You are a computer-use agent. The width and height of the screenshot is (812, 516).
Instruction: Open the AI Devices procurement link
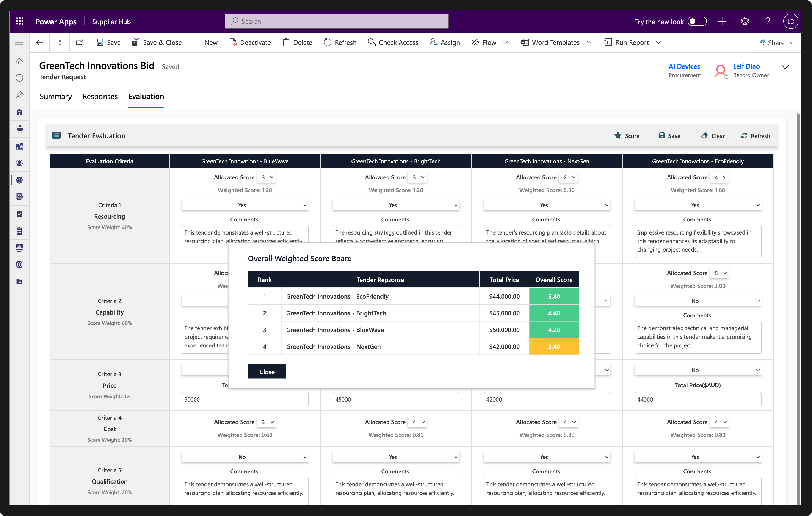click(684, 66)
